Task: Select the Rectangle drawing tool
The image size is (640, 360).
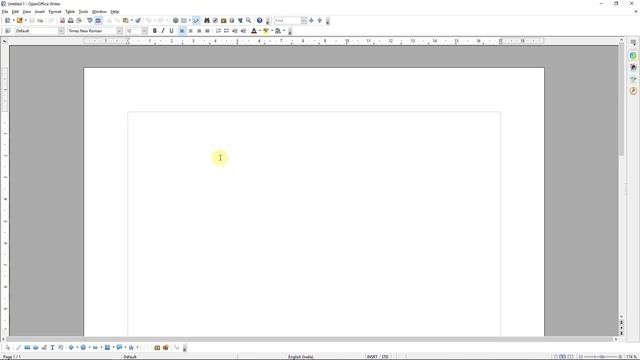Action: pos(27,347)
